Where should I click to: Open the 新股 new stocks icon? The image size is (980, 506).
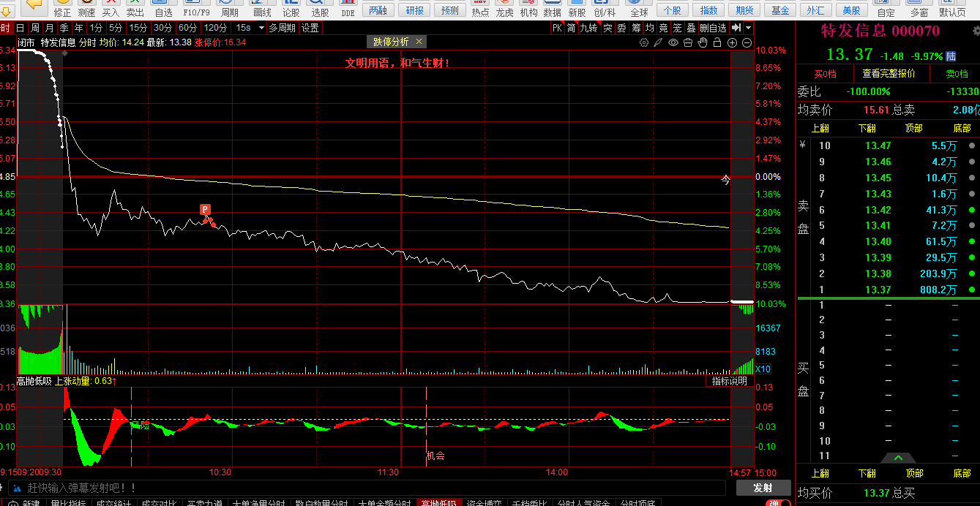pyautogui.click(x=577, y=9)
